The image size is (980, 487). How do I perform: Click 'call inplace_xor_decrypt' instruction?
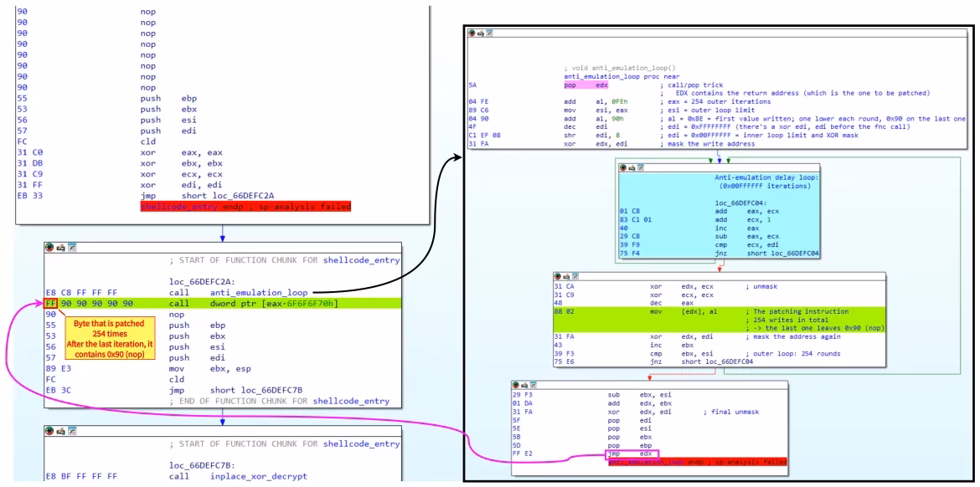238,476
